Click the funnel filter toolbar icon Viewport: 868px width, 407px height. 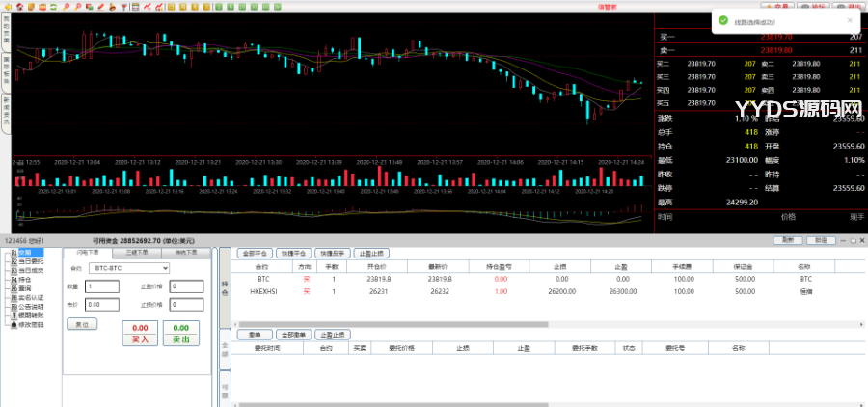click(x=123, y=6)
